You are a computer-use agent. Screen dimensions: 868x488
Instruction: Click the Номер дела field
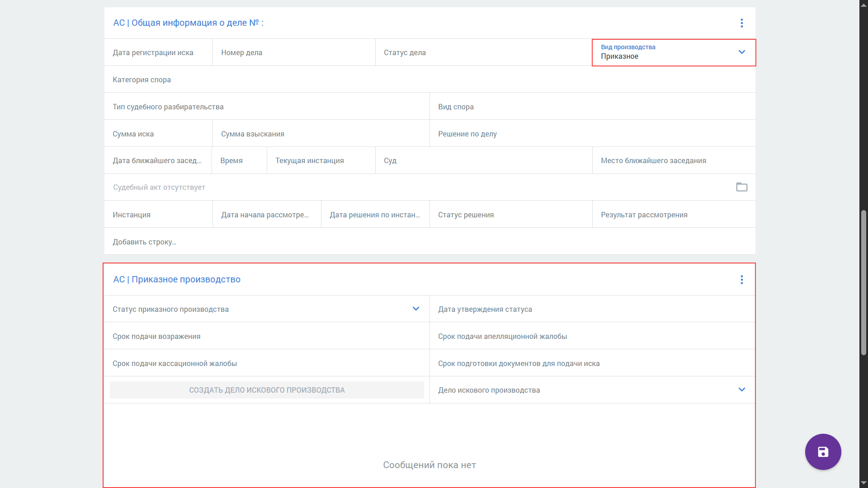point(294,52)
